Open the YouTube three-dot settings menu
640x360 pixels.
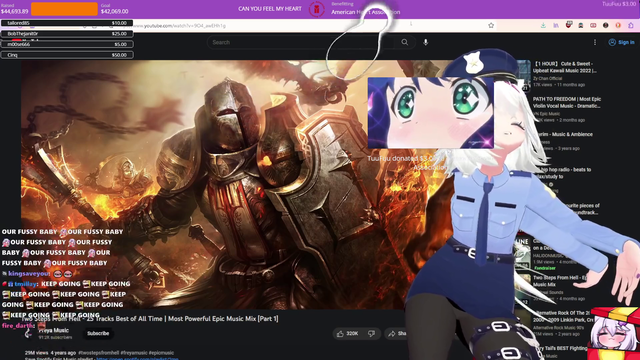pos(595,42)
